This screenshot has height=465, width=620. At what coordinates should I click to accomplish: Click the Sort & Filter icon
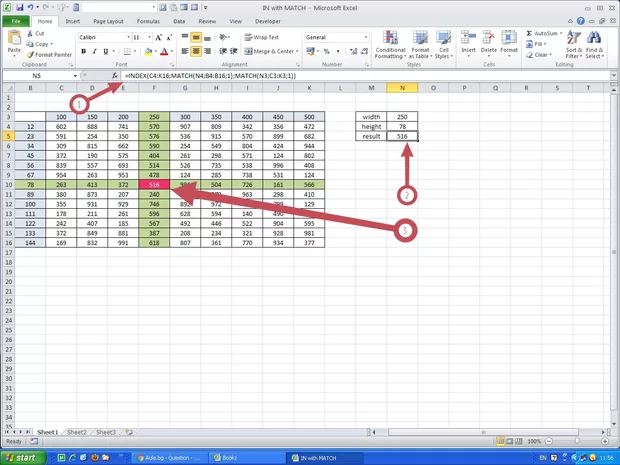coord(573,38)
